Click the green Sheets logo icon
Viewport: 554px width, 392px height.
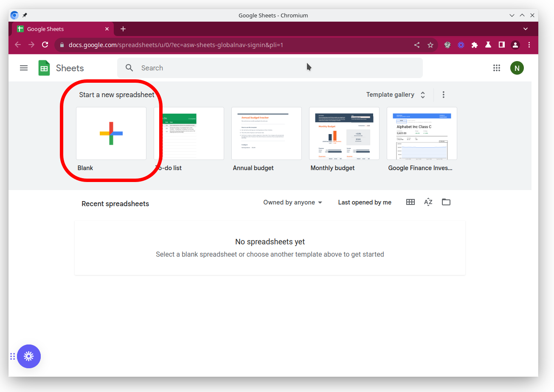pyautogui.click(x=44, y=68)
